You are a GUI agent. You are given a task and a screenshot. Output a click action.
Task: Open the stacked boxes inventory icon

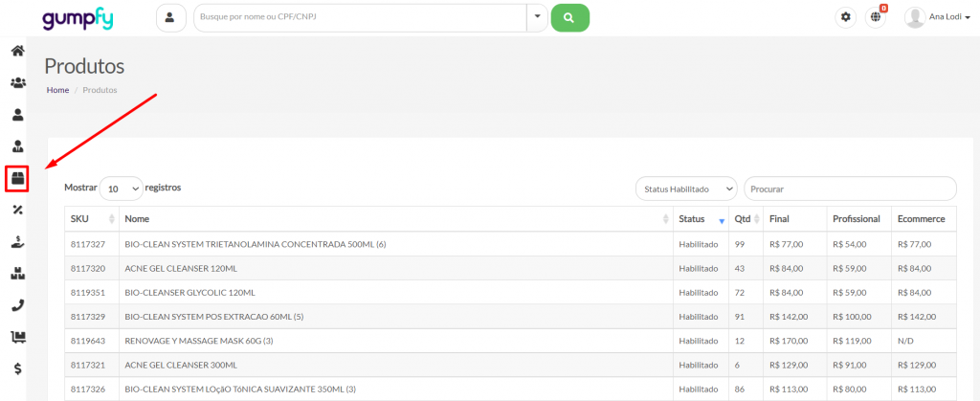[x=17, y=274]
